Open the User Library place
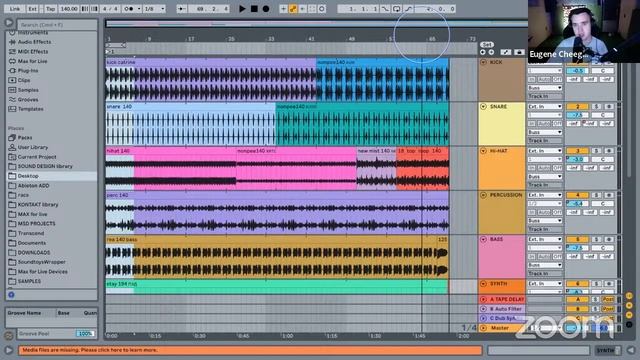The width and height of the screenshot is (640, 360). 33,147
